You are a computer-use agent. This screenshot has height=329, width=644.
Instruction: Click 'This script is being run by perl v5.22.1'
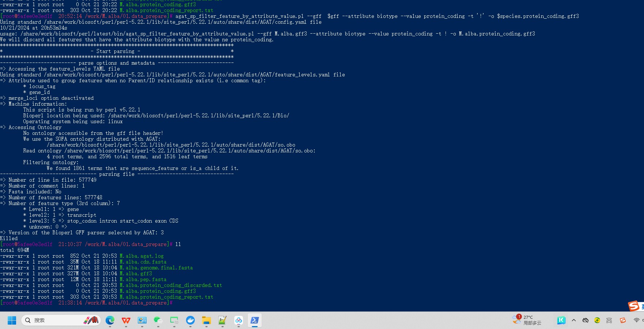pyautogui.click(x=82, y=110)
